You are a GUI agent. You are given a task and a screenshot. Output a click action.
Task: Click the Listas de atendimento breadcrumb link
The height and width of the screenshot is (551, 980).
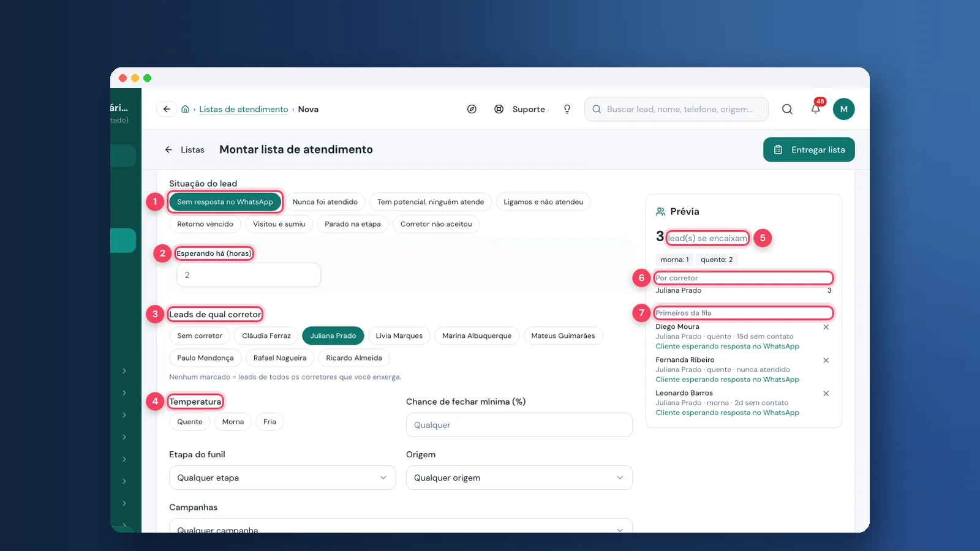point(243,109)
